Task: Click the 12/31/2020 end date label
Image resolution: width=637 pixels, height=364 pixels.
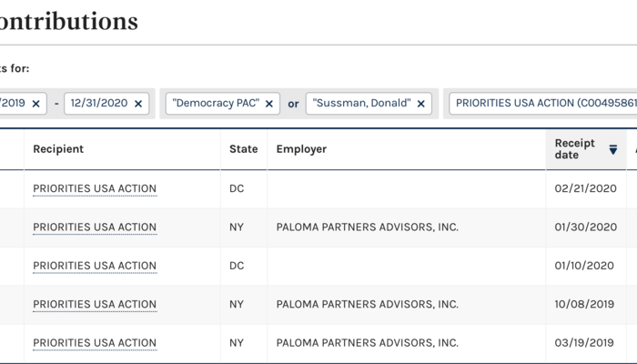Action: (98, 104)
